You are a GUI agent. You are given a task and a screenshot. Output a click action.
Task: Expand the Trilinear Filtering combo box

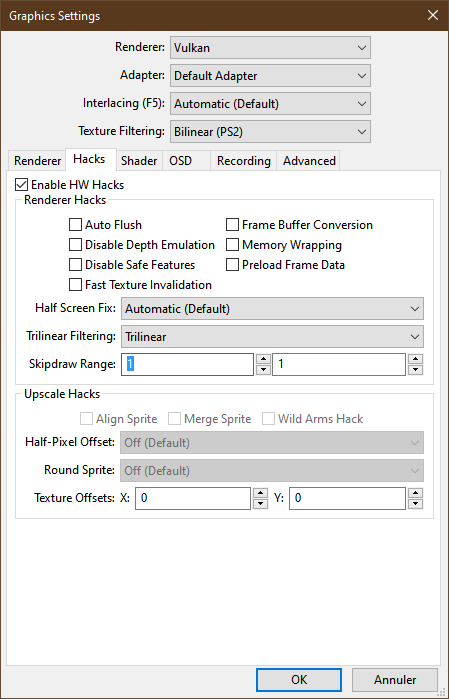272,337
